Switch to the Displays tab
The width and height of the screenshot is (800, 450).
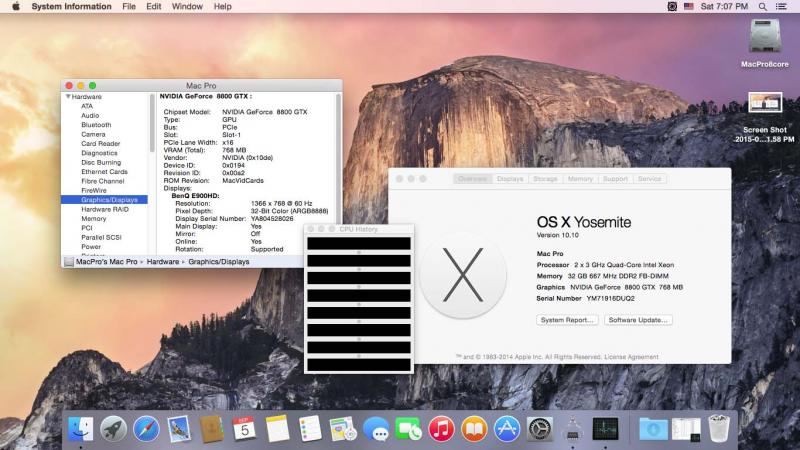(510, 179)
